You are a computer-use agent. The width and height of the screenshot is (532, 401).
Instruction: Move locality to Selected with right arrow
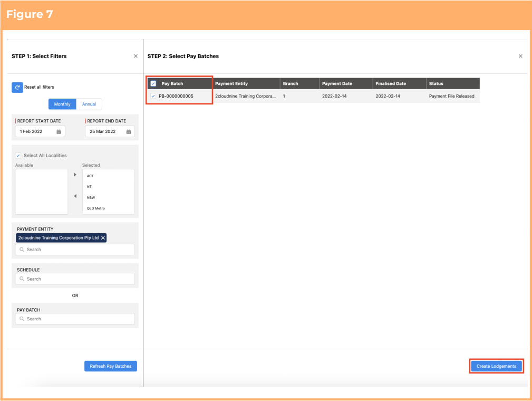[75, 175]
